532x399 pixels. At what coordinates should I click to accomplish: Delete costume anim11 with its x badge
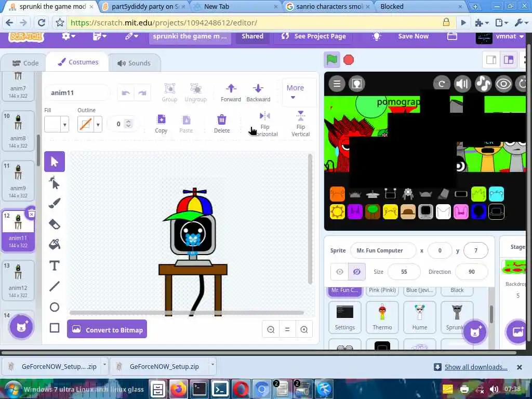click(31, 214)
